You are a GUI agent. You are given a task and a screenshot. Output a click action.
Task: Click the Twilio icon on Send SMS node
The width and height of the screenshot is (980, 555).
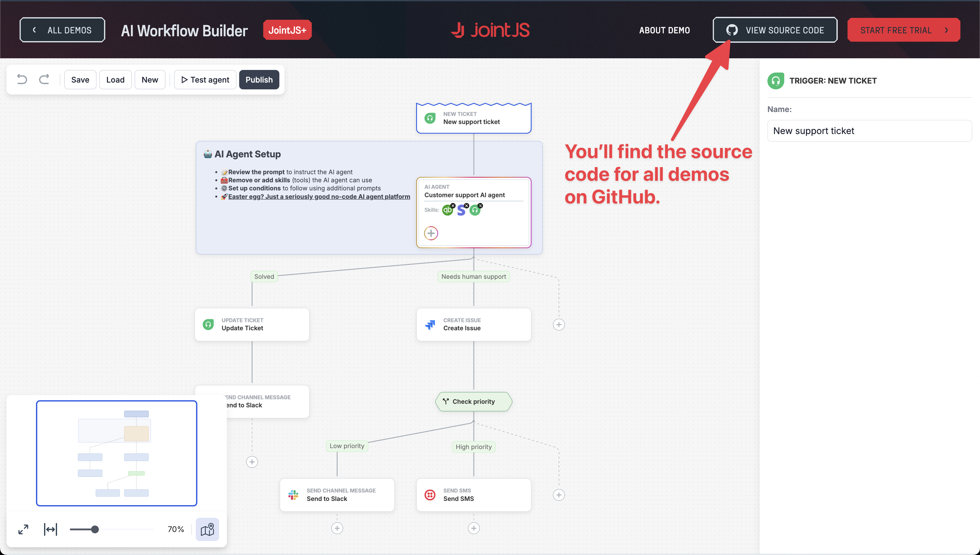tap(430, 495)
